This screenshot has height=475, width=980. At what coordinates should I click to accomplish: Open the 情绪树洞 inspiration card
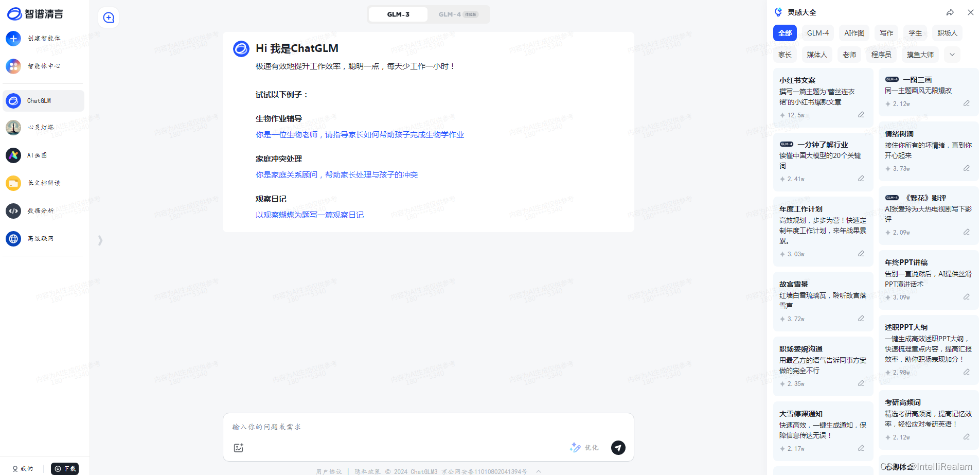pyautogui.click(x=929, y=151)
